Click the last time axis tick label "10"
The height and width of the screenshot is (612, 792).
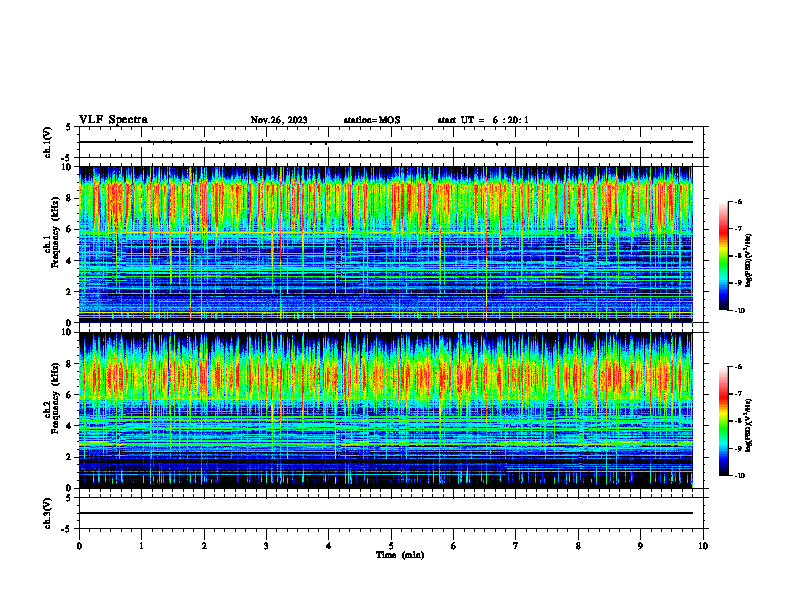tap(703, 546)
